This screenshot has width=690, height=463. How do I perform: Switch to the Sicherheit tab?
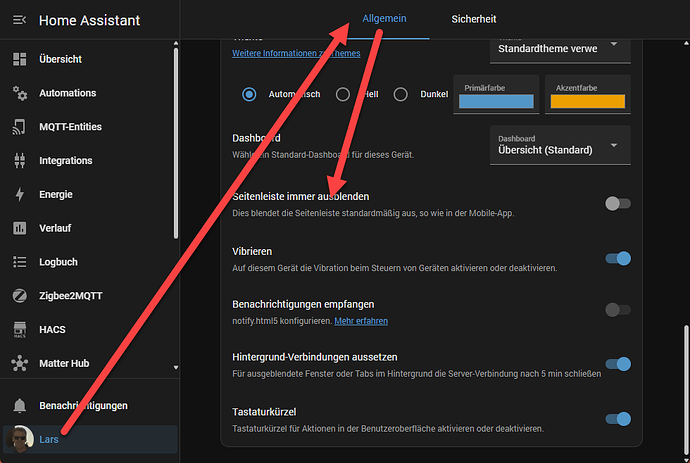pos(473,19)
